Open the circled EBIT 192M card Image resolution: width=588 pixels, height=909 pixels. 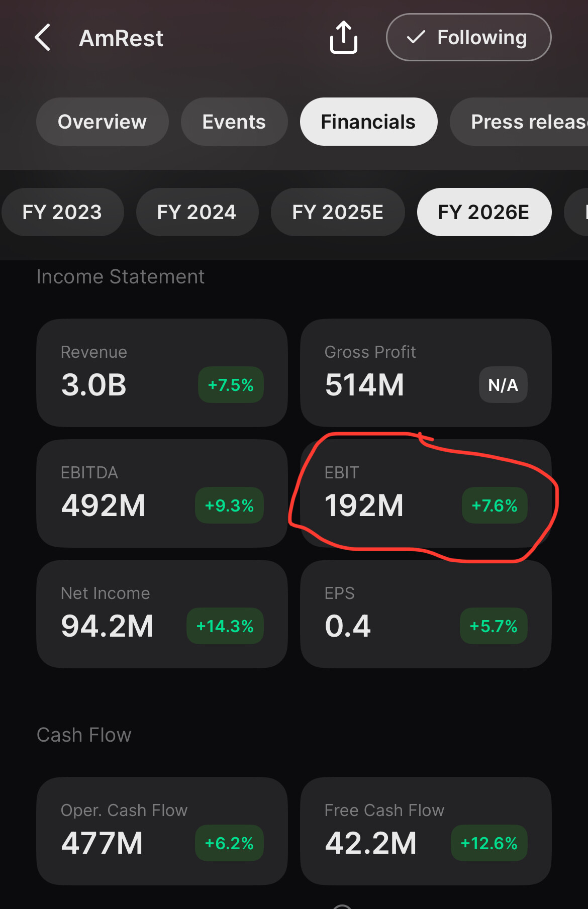(426, 493)
